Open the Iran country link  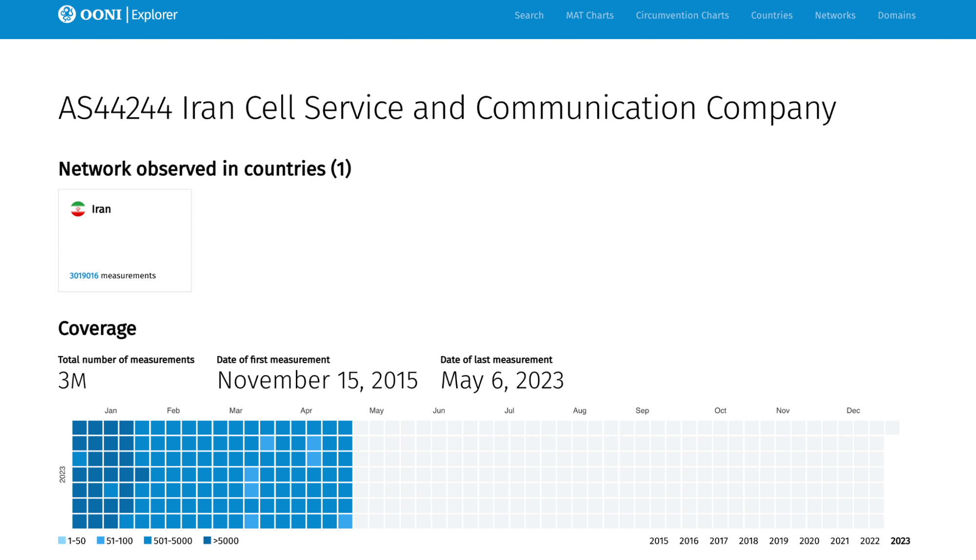(101, 209)
